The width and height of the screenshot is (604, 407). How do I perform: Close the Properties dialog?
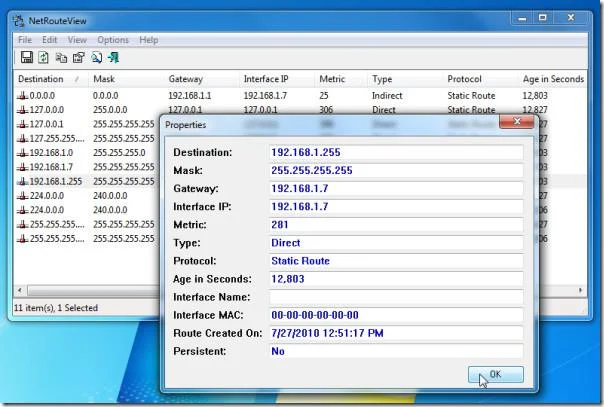pyautogui.click(x=517, y=122)
